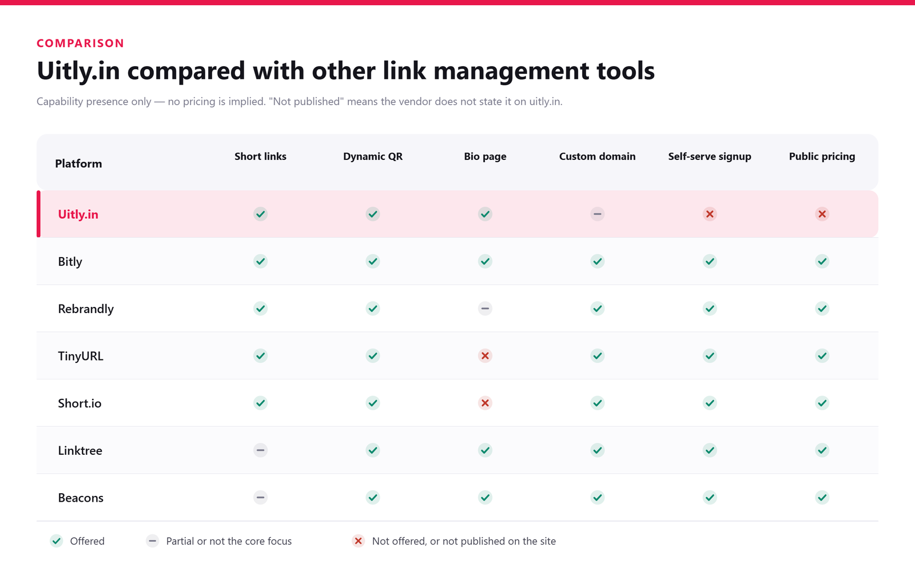Screen dimensions: 915x588
Task: Select the Short.io row label
Action: (79, 403)
